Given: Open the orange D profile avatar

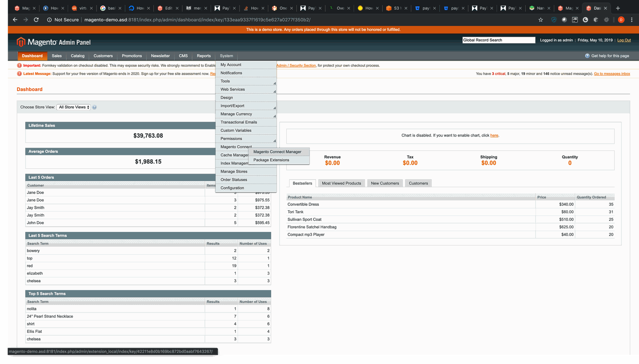Looking at the screenshot, I should 621,20.
